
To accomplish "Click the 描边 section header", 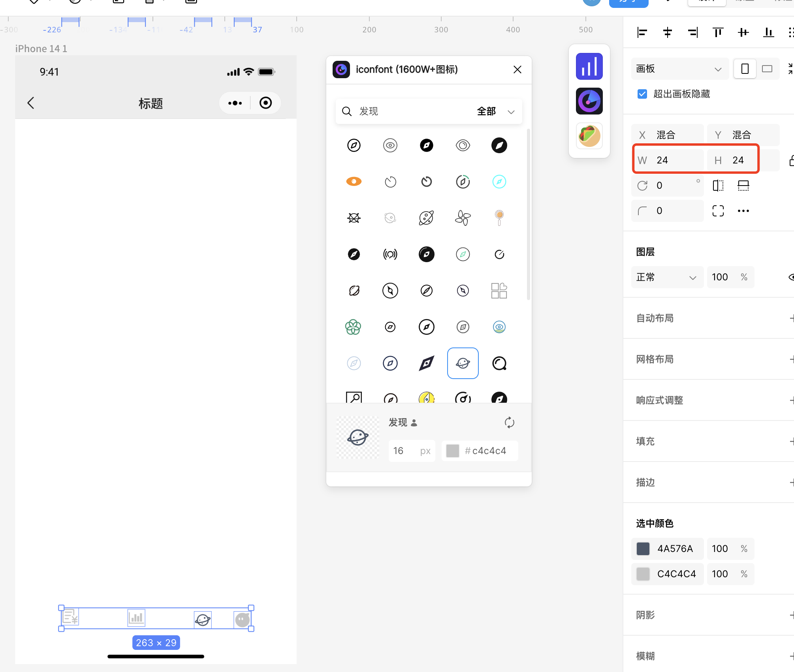I will (645, 482).
